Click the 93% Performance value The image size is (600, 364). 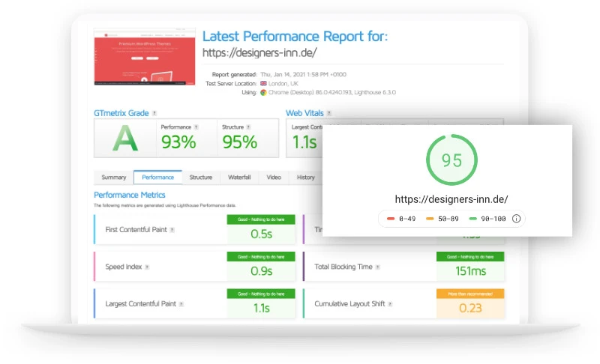pyautogui.click(x=178, y=142)
